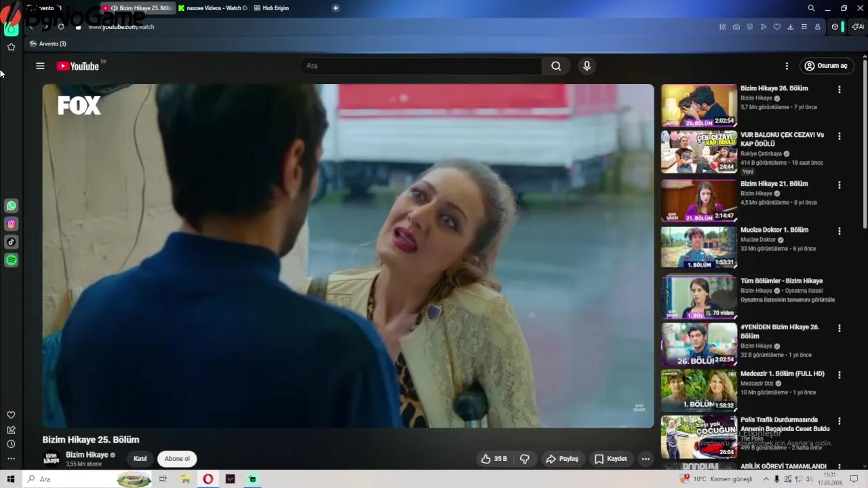This screenshot has height=488, width=868.
Task: Open the browser snapshot camera tool
Action: tap(736, 26)
